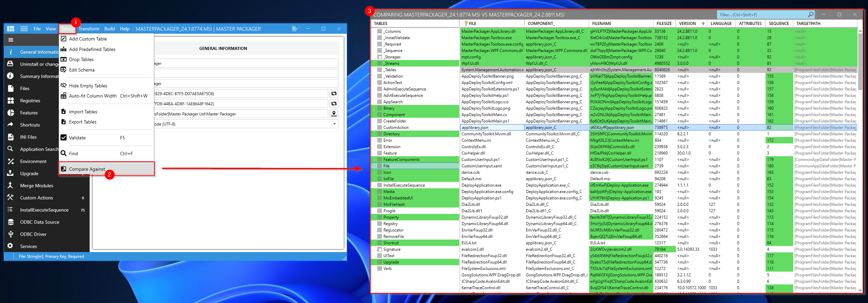
Task: Regenerate the first GUID with refresh icon
Action: [334, 93]
